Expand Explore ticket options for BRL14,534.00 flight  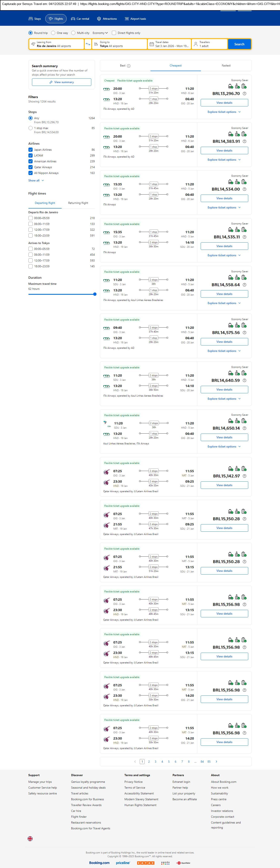click(224, 208)
